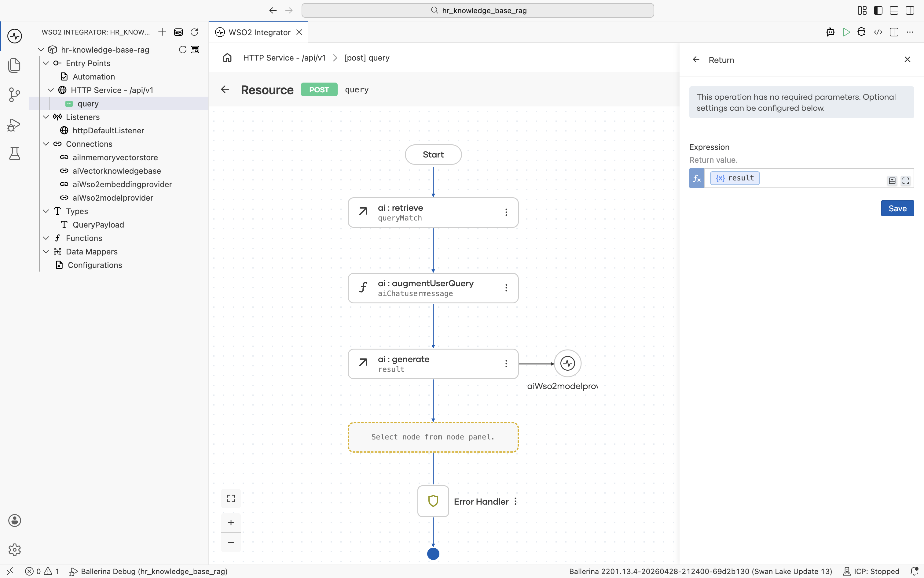Click the Error Handler shield node
The height and width of the screenshot is (578, 924).
click(x=433, y=501)
